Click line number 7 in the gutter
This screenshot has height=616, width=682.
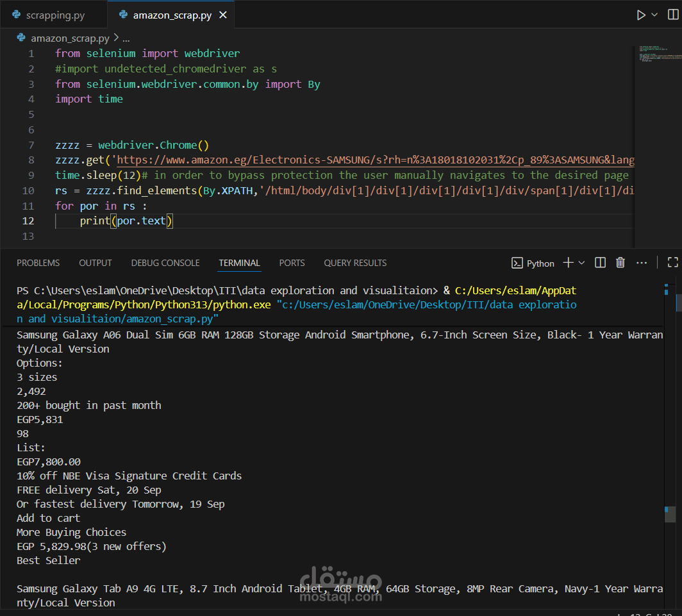[31, 145]
